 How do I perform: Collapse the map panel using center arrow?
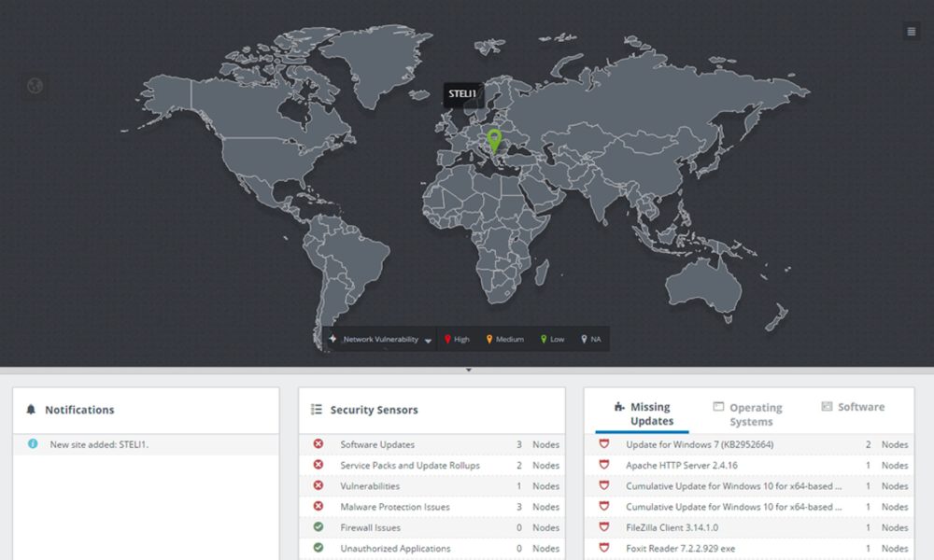(469, 371)
